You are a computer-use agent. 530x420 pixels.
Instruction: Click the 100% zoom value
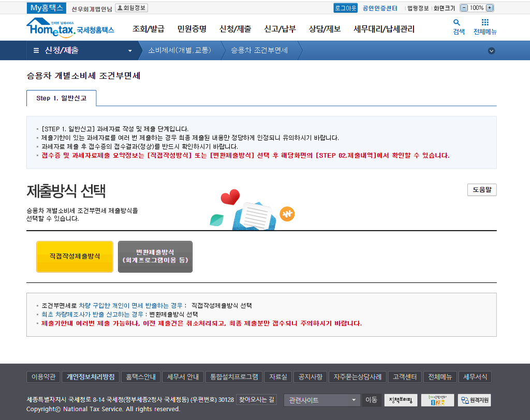(x=477, y=8)
